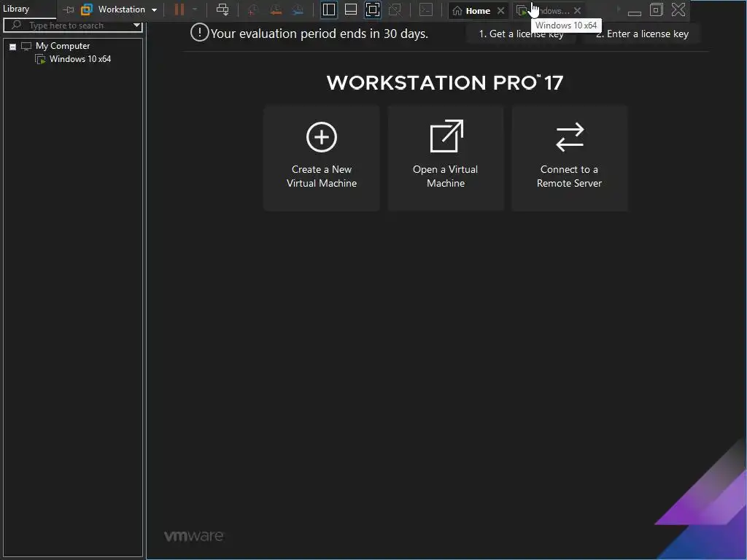Screen dimensions: 747x560
Task: Click the revert to snapshot icon
Action: click(x=275, y=9)
